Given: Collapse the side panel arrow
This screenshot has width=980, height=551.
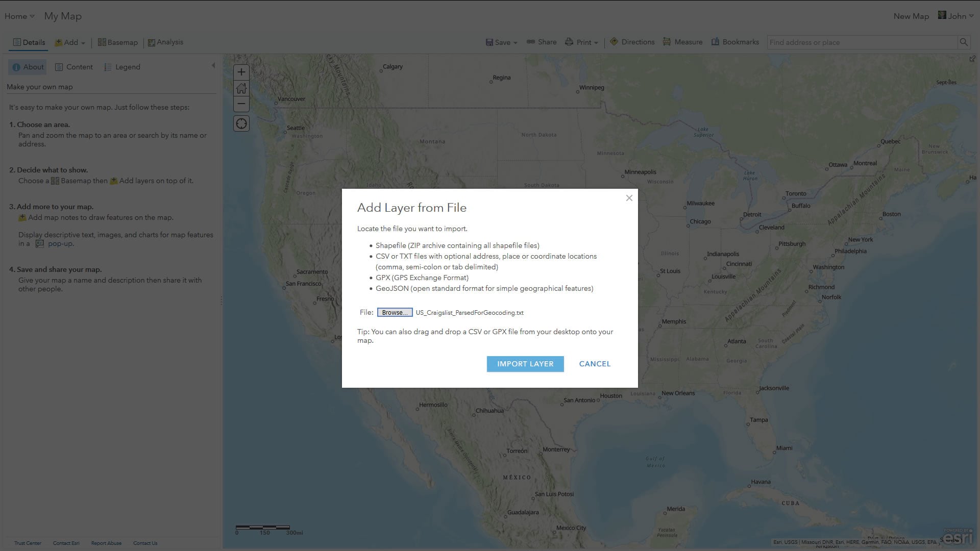Looking at the screenshot, I should click(213, 66).
